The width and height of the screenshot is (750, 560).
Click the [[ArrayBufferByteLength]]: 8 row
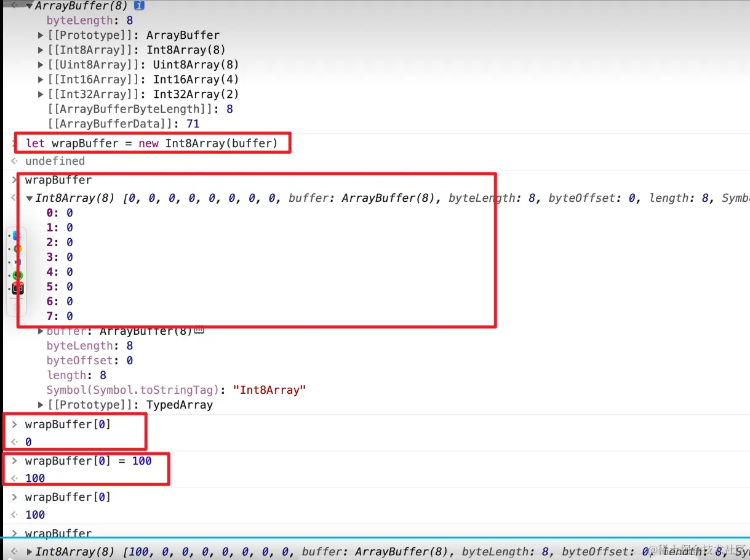140,109
